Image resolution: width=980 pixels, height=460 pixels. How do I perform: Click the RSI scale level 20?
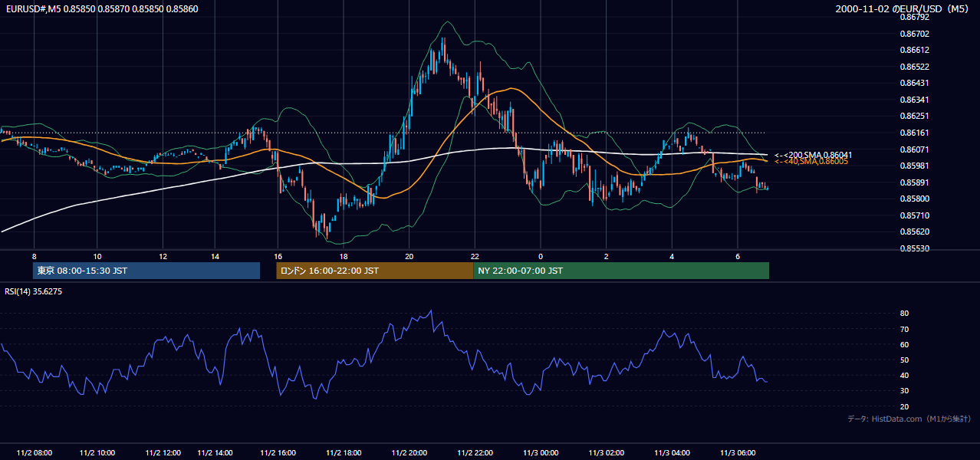(x=904, y=406)
